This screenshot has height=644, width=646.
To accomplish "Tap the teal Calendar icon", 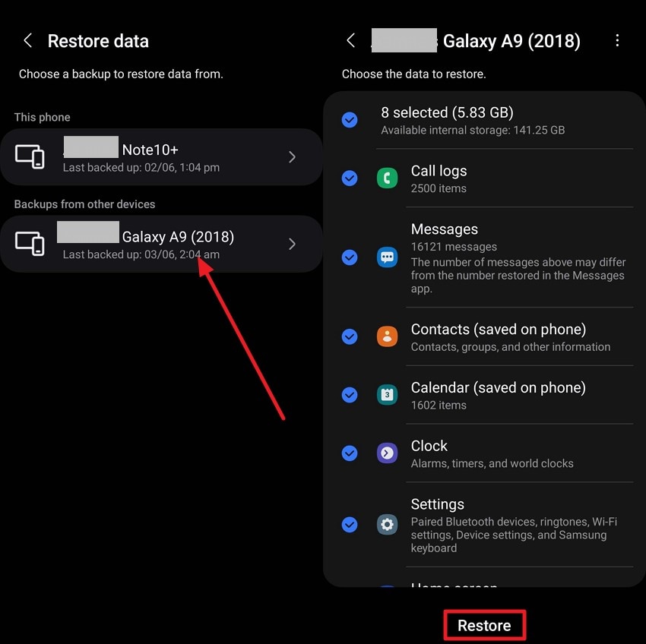I will [387, 395].
